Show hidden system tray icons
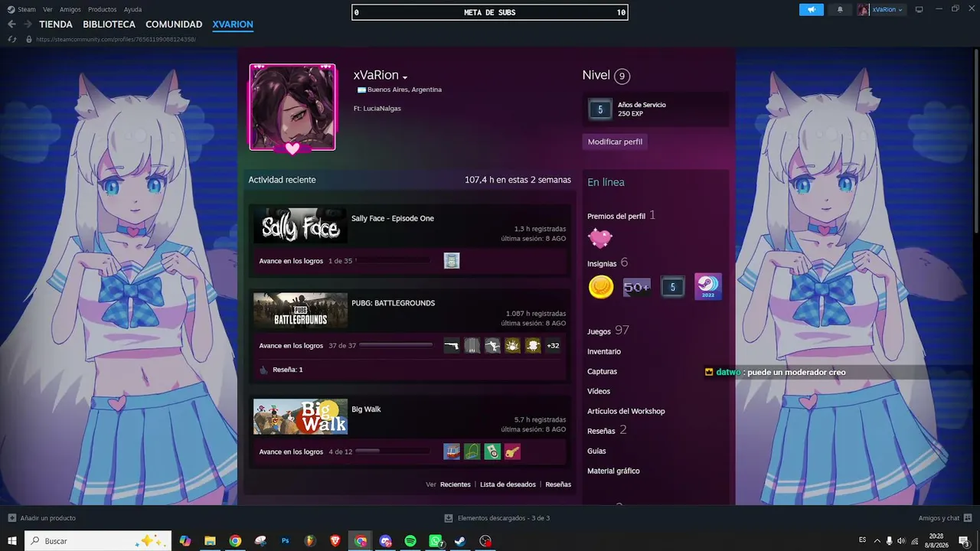Viewport: 980px width, 551px height. point(877,541)
